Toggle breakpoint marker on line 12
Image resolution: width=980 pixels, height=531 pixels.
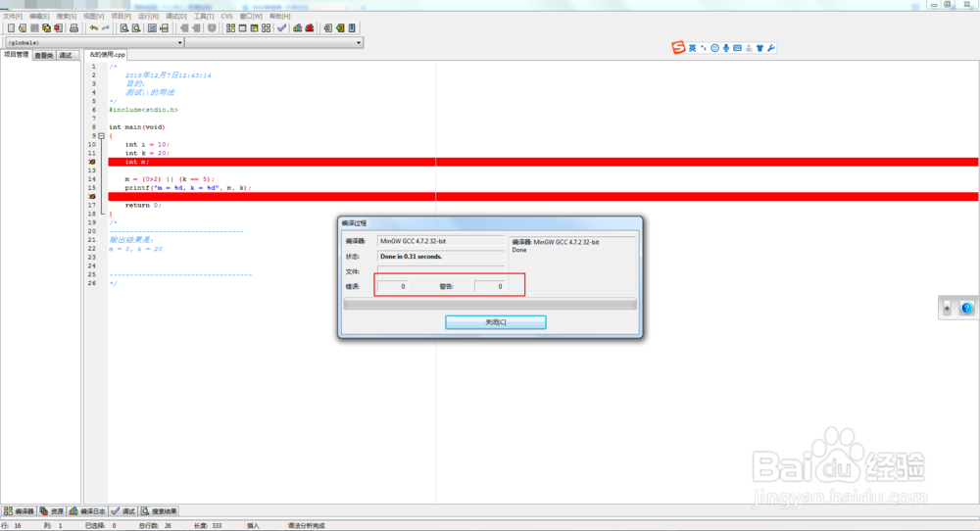coord(92,162)
